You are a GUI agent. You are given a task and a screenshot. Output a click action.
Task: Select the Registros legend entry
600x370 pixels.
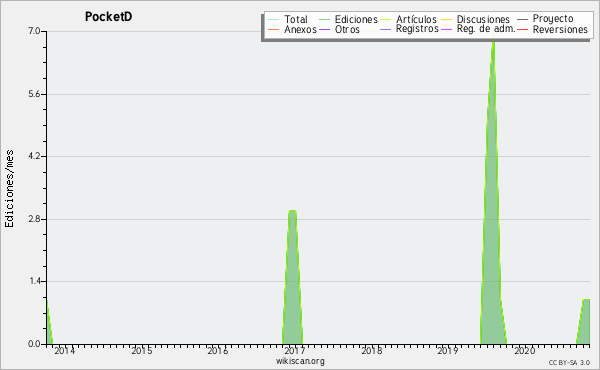point(417,29)
